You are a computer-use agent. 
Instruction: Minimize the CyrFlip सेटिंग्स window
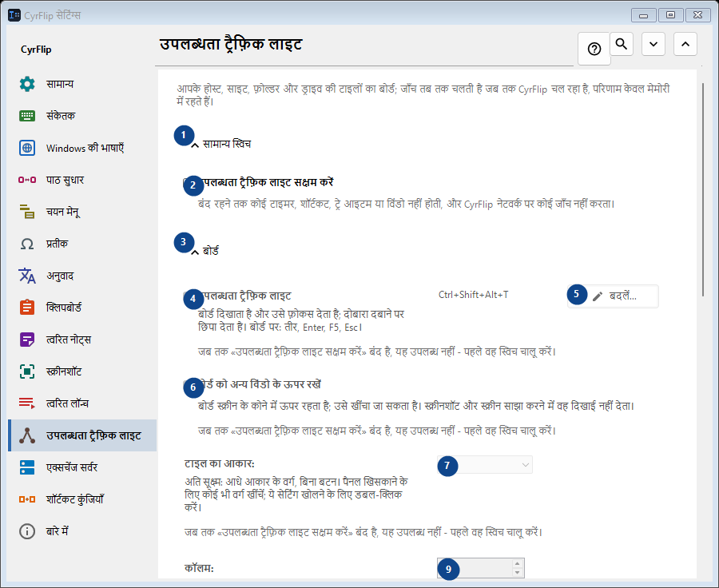click(x=643, y=15)
